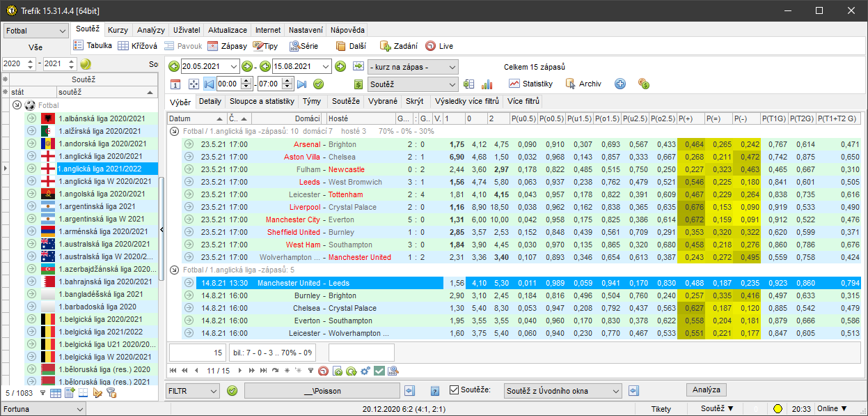This screenshot has height=416, width=868.
Task: Click the colored bar chart icon
Action: (x=487, y=84)
